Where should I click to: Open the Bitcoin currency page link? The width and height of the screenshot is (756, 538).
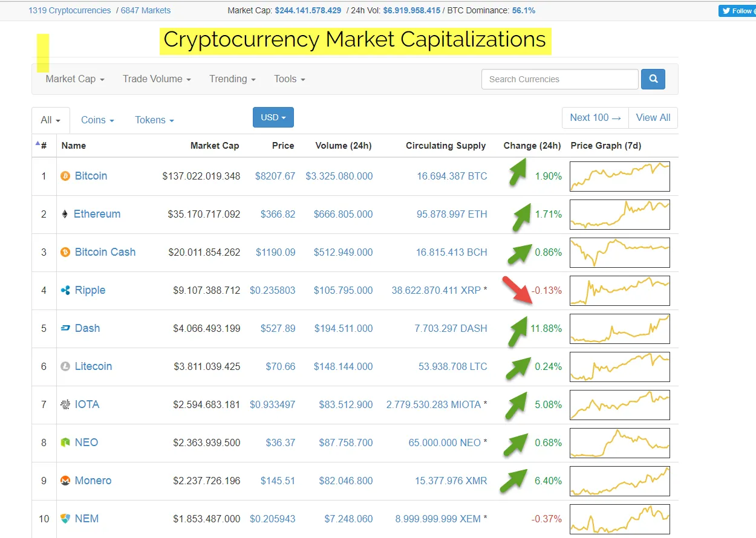point(91,177)
